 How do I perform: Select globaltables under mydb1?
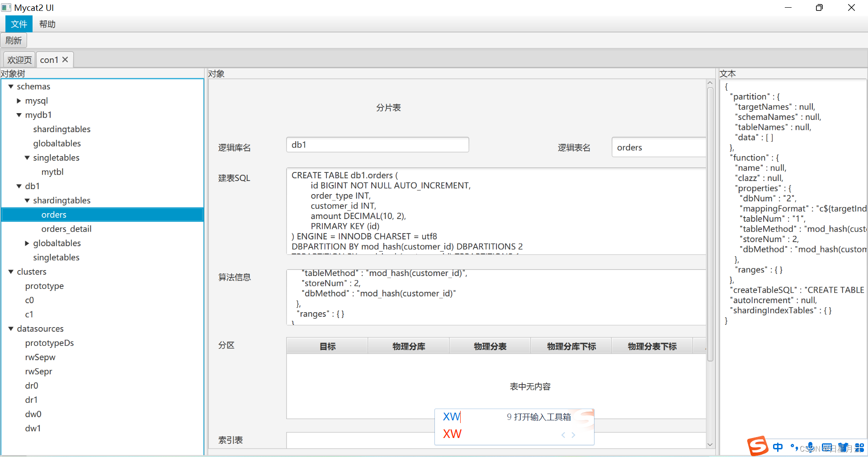(57, 143)
